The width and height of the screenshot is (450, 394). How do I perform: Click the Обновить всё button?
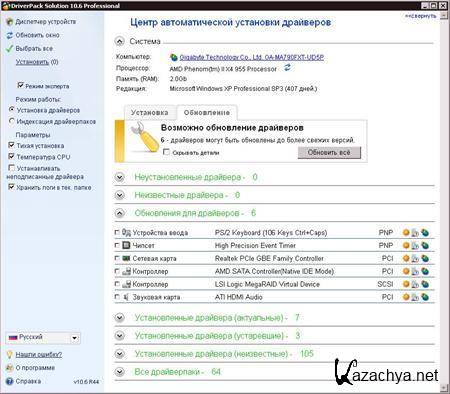tap(329, 153)
